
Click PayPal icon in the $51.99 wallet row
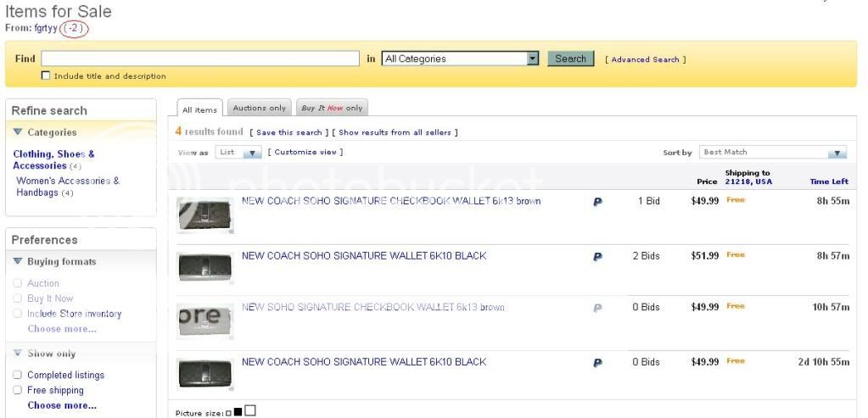tap(598, 257)
